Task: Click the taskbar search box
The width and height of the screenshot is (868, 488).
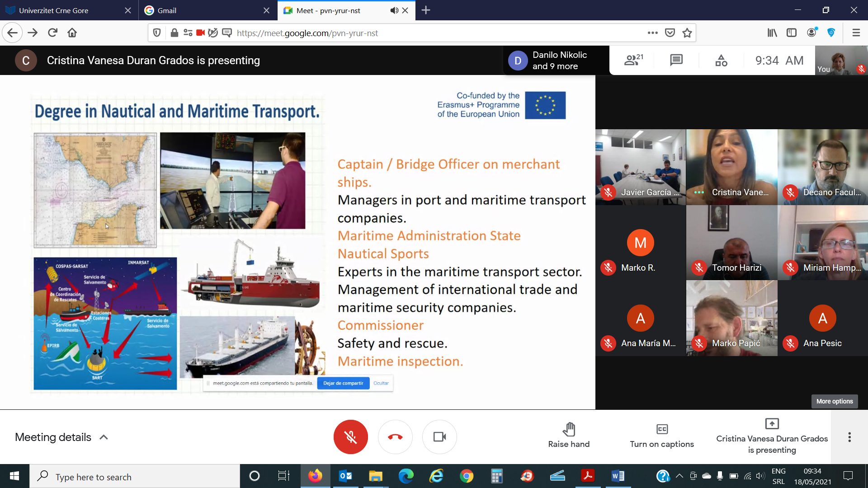Action: (x=135, y=476)
